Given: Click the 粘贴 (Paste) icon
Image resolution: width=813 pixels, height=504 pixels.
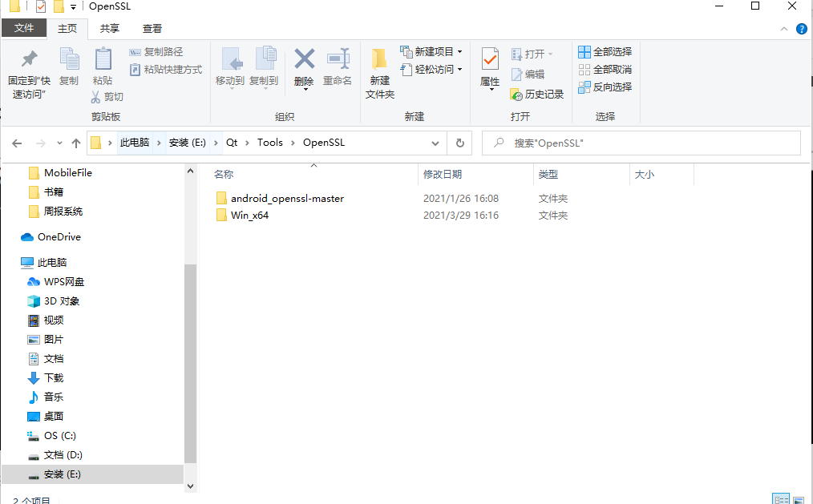Looking at the screenshot, I should pos(103,68).
